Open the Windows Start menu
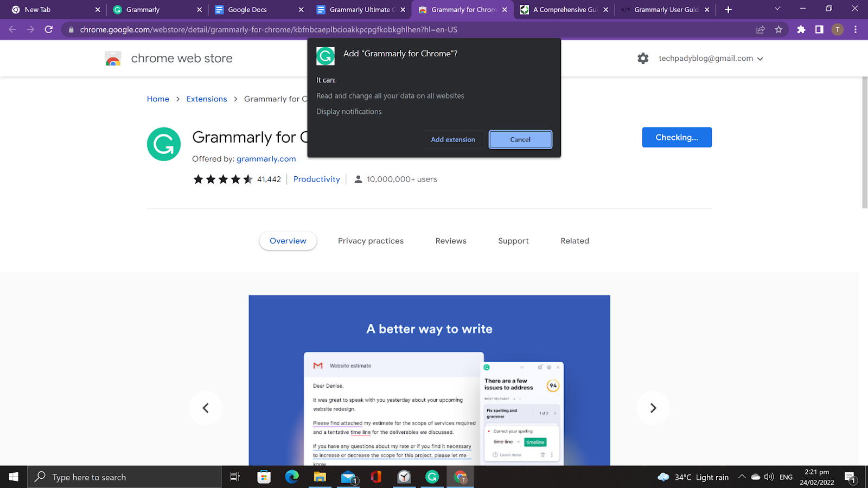868x488 pixels. tap(14, 477)
